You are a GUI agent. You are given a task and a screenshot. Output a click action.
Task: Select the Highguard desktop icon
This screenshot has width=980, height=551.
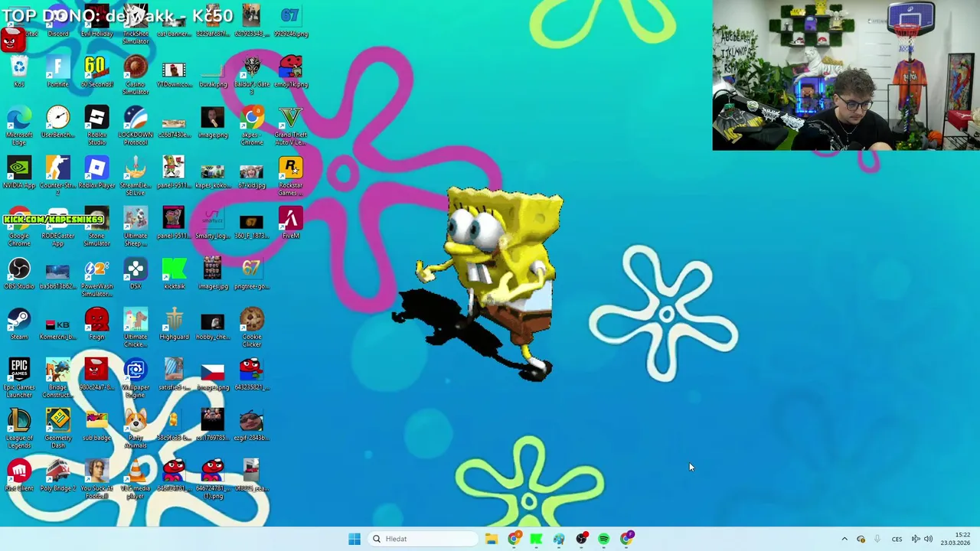tap(174, 324)
